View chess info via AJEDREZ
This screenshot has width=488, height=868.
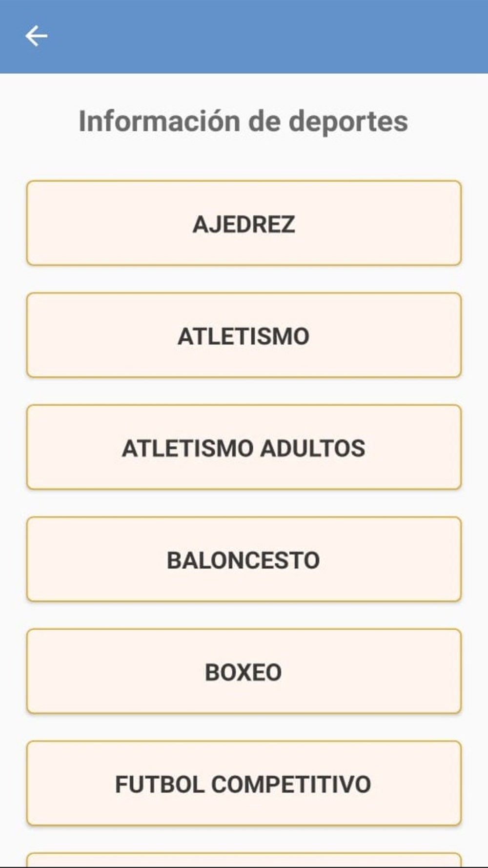[244, 223]
